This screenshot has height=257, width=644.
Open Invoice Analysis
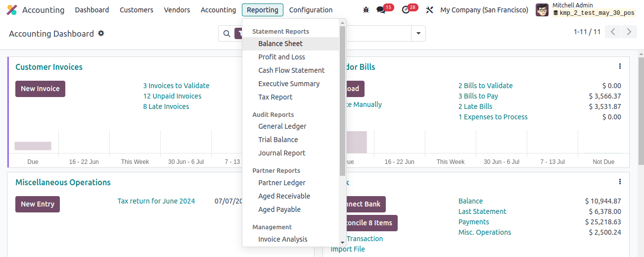[x=291, y=239]
